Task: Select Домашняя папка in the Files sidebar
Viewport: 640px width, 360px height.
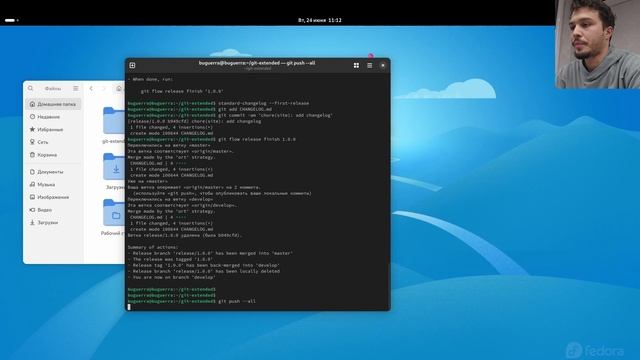Action: tap(53, 104)
